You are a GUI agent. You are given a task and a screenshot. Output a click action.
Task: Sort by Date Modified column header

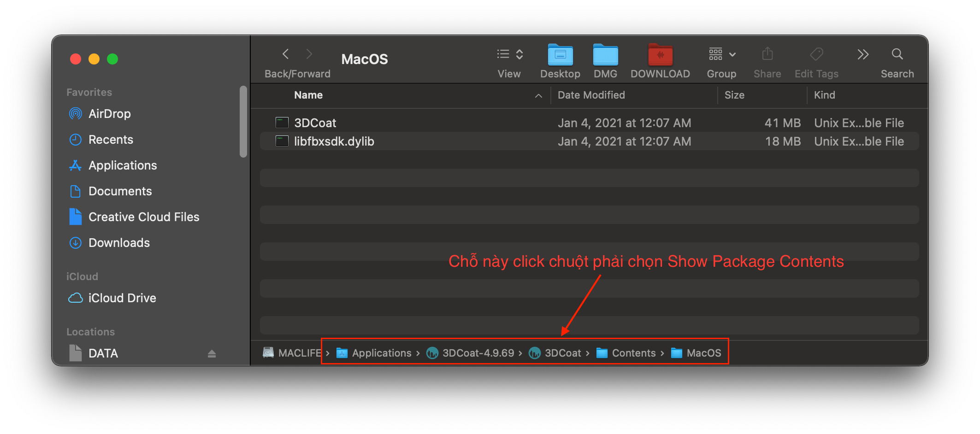[x=591, y=95]
